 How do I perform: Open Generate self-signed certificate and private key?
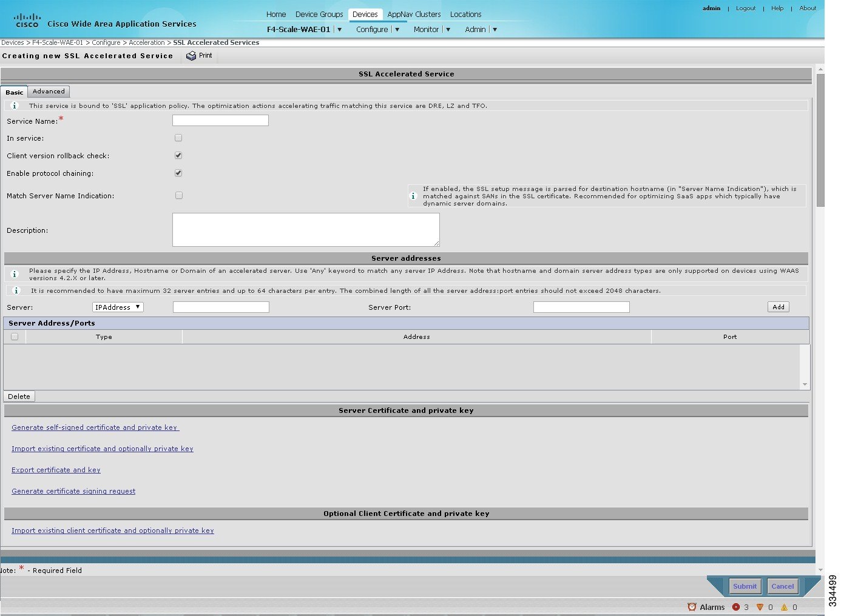coord(95,427)
